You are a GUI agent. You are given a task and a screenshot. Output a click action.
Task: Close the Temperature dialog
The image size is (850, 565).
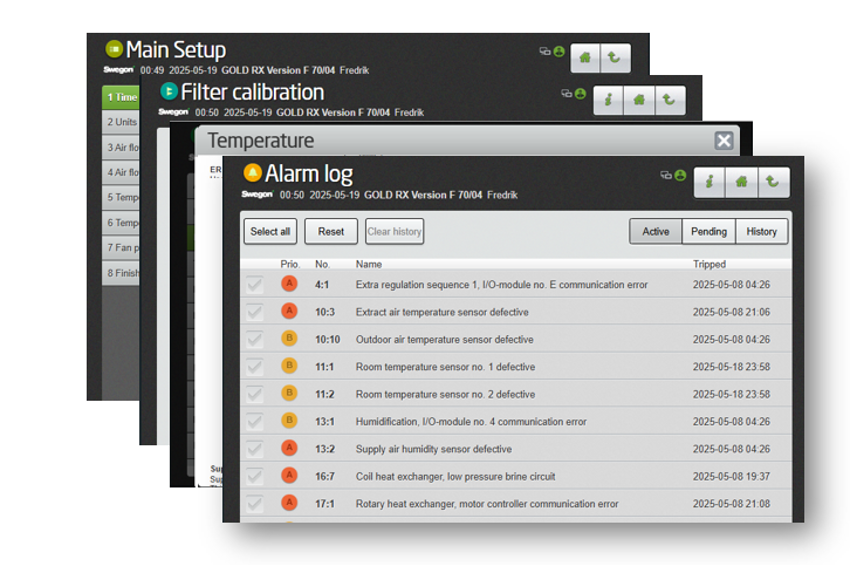click(724, 141)
